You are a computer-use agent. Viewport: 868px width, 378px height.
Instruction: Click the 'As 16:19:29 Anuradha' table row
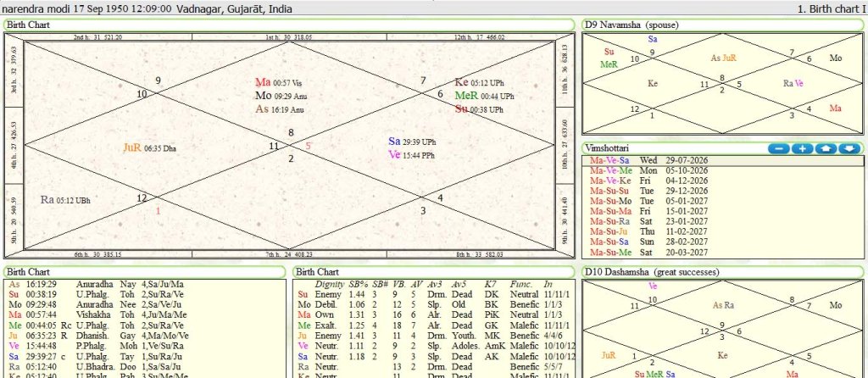point(145,284)
